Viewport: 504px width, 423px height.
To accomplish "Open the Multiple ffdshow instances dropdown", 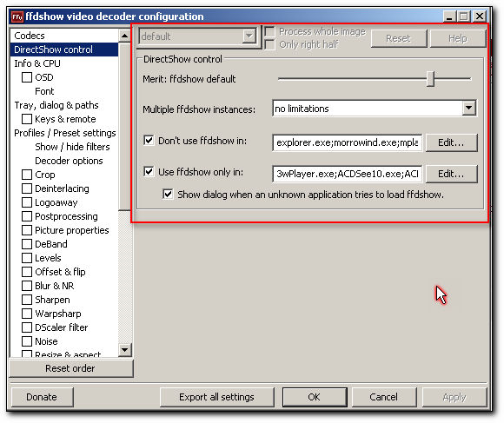I will pos(469,109).
